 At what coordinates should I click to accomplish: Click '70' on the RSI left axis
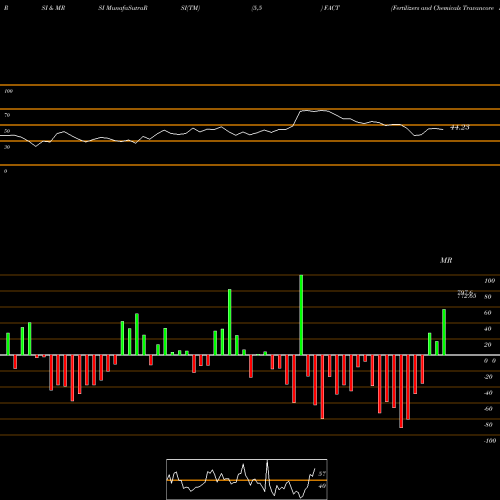7,115
